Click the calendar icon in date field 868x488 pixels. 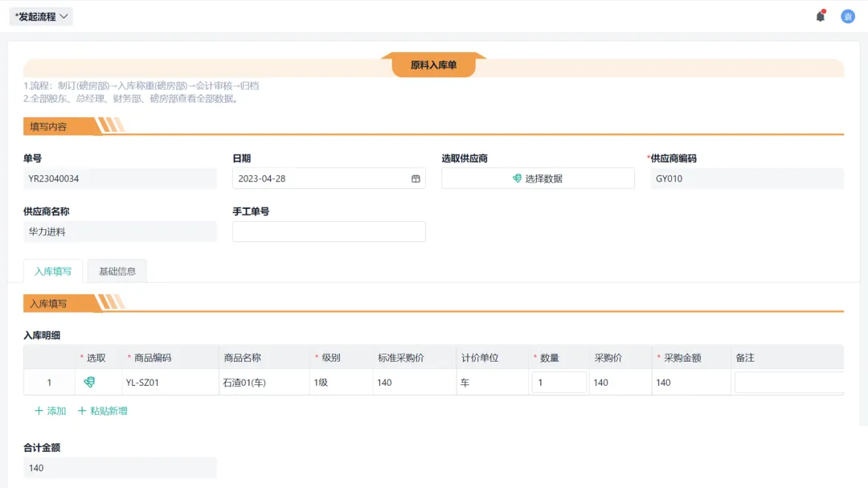tap(416, 178)
